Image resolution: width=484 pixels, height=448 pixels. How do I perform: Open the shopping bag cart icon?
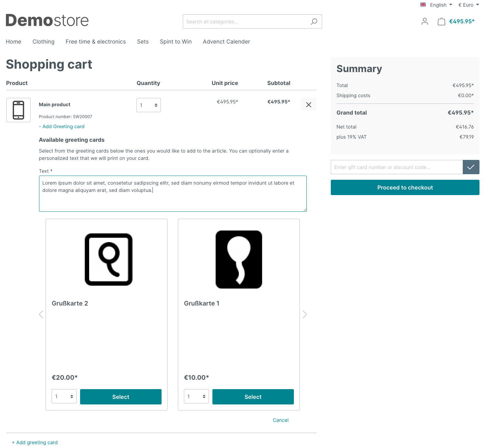click(442, 22)
